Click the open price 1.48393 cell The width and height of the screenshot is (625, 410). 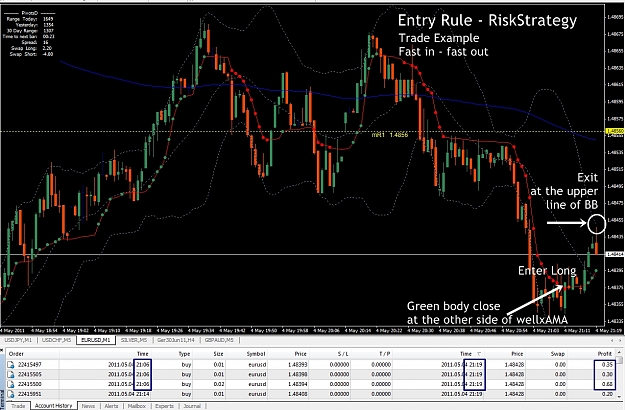point(299,365)
